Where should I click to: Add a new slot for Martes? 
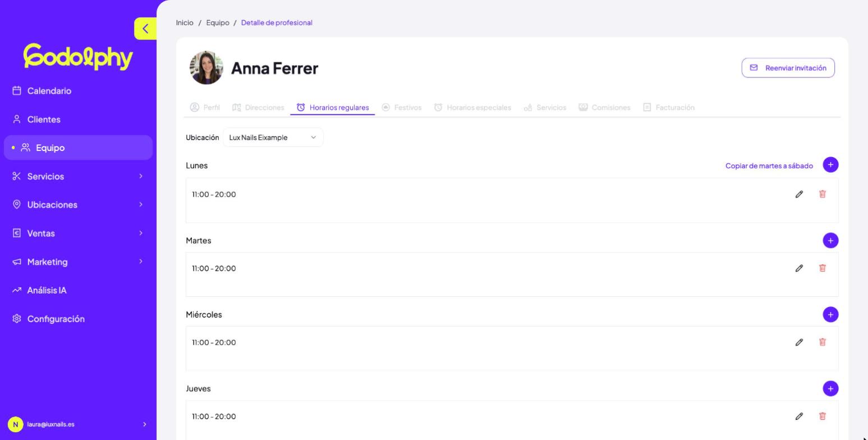[x=830, y=240]
